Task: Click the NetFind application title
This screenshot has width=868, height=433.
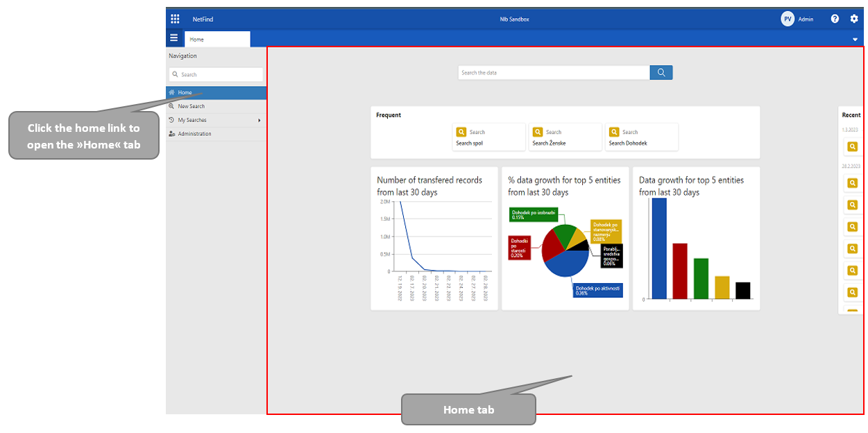Action: tap(203, 19)
